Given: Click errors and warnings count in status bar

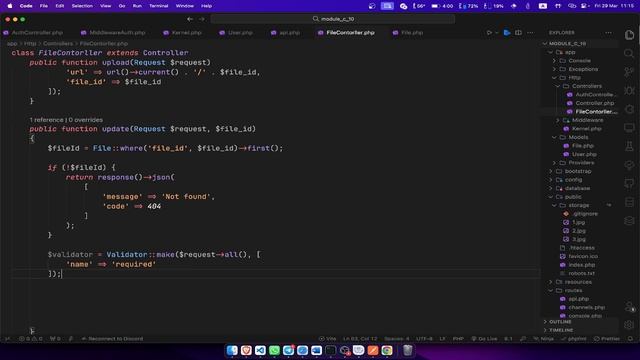Looking at the screenshot, I should point(31,339).
